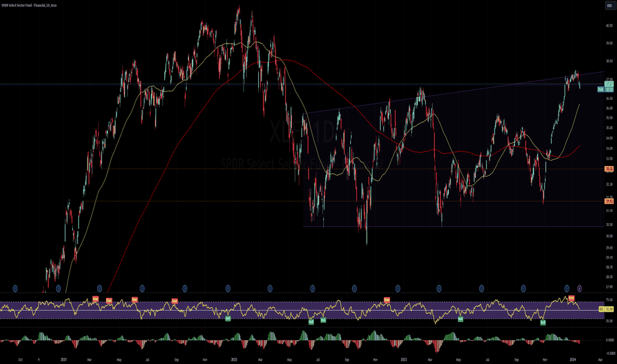Select the RSI Bull label near November 2023
617x364 pixels.
click(543, 323)
